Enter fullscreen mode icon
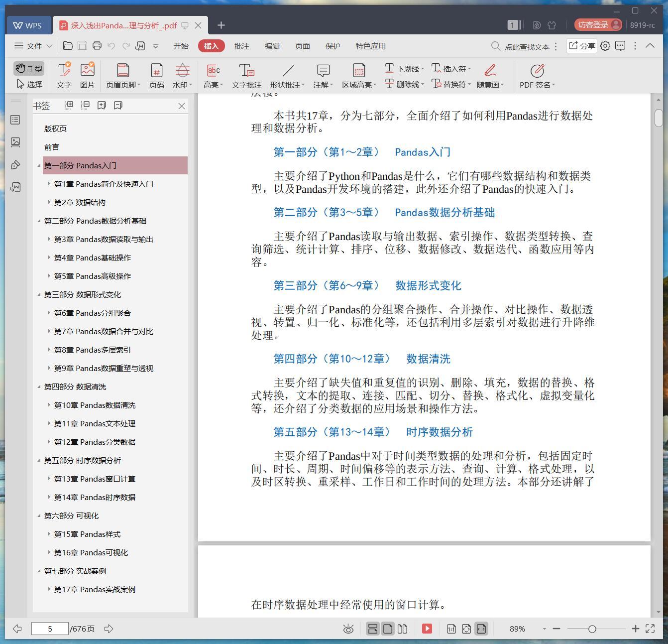 650,629
